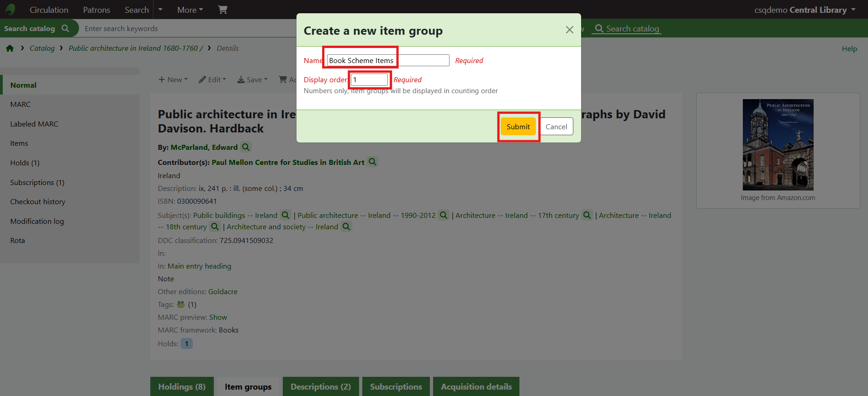This screenshot has height=396, width=868.
Task: Click the tags icon next to Tags
Action: click(181, 304)
